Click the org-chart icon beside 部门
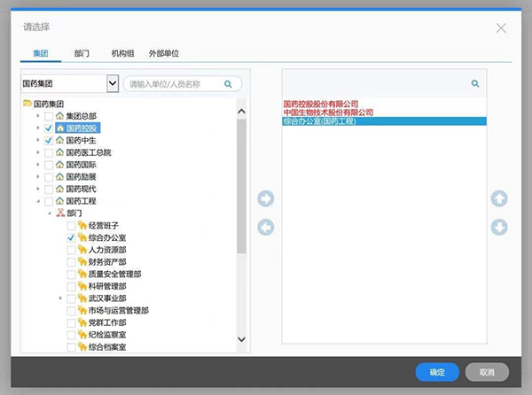This screenshot has width=532, height=395. click(x=60, y=213)
